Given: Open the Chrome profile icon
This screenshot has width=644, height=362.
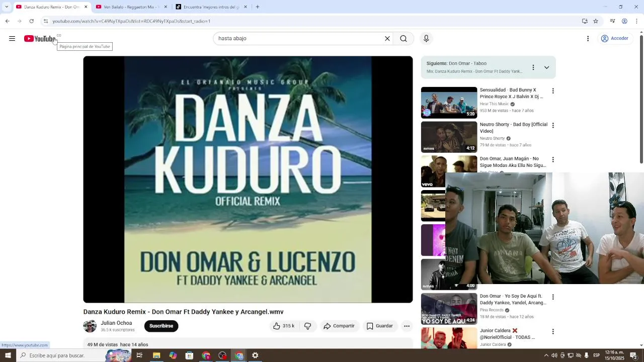Looking at the screenshot, I should 624,21.
